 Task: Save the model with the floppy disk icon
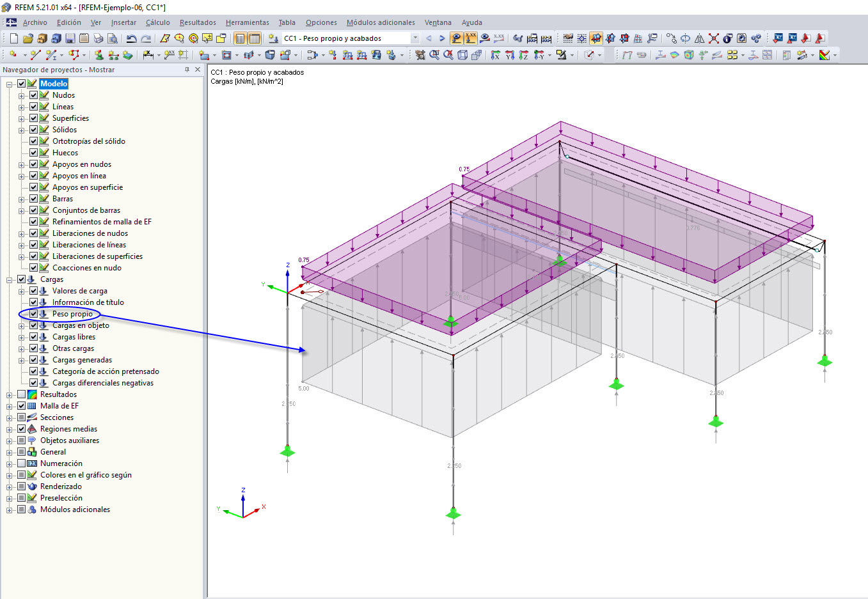pyautogui.click(x=70, y=38)
